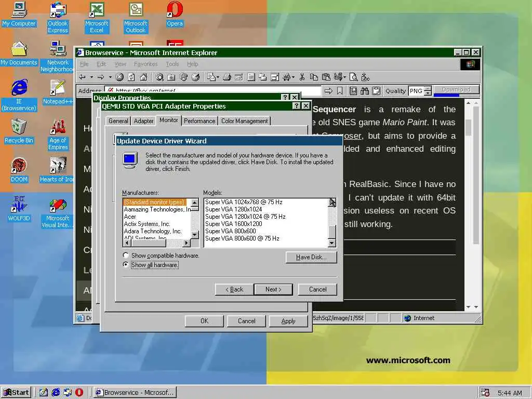Viewport: 532px width, 399px height.
Task: Select the Notepad++ desktop shortcut
Action: tap(58, 92)
